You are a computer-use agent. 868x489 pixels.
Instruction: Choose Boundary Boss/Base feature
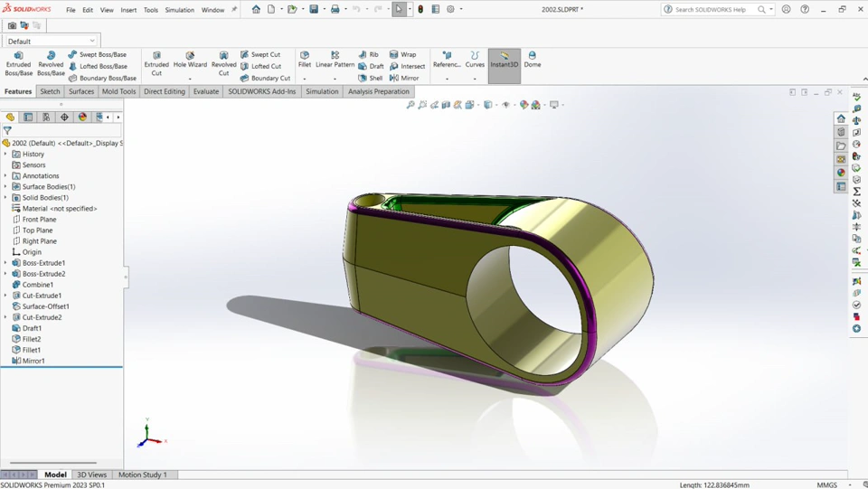[x=102, y=78]
